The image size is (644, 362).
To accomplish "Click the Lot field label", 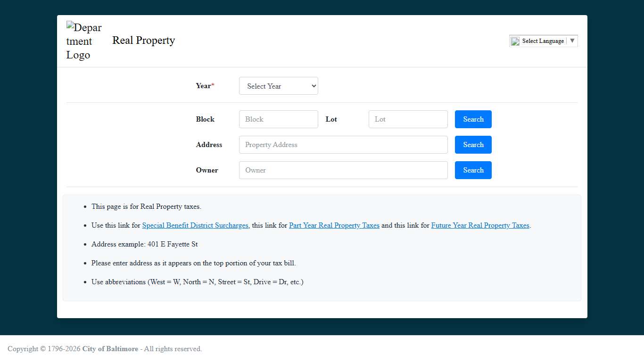I will (x=331, y=119).
